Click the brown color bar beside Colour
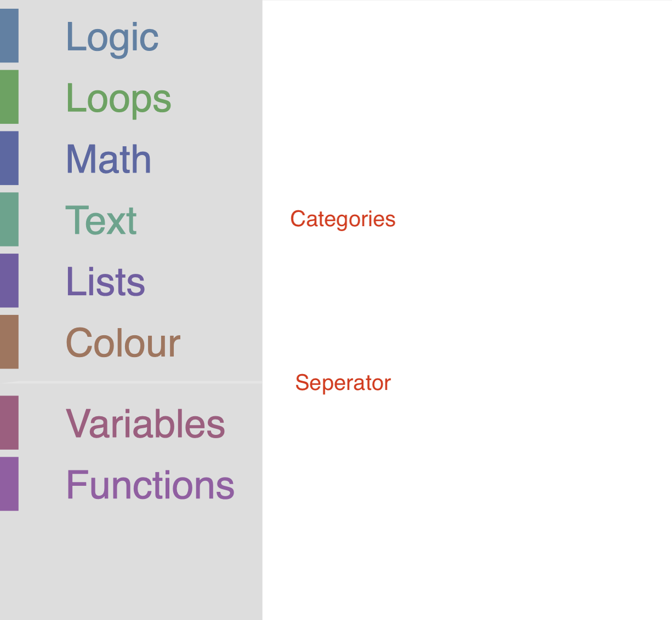This screenshot has width=672, height=620. pos(9,342)
